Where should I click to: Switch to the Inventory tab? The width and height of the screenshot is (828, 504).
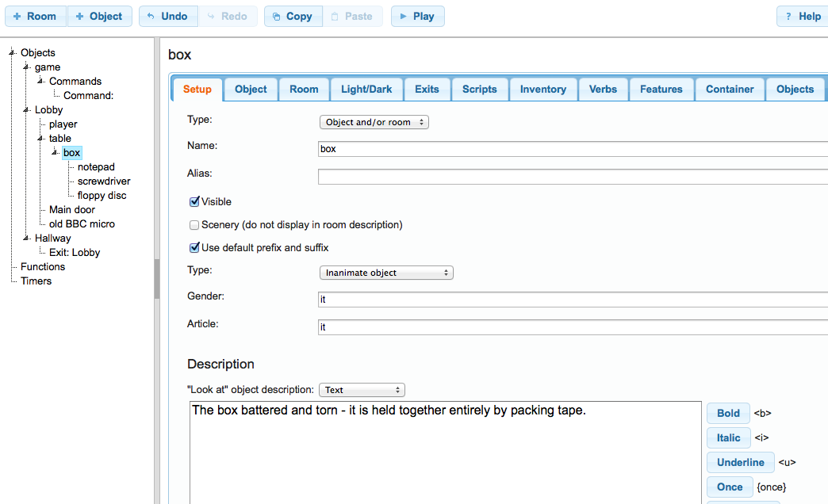[x=542, y=90]
